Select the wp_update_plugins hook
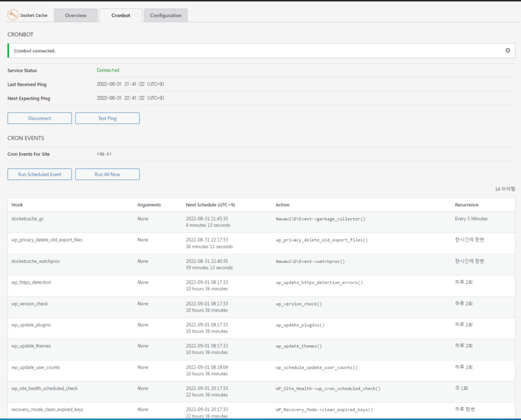The image size is (521, 420). click(x=31, y=325)
